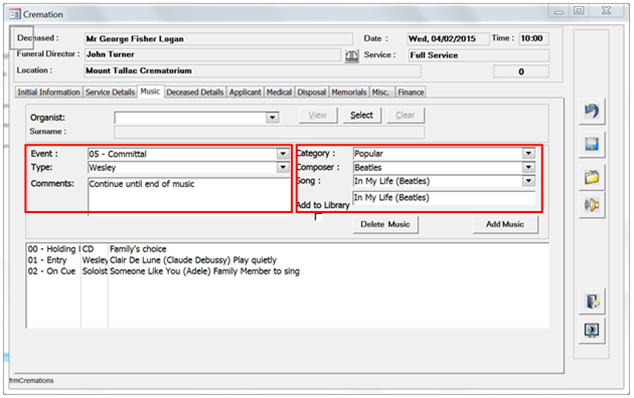Click the Delete Music button
This screenshot has width=634, height=398.
[385, 224]
